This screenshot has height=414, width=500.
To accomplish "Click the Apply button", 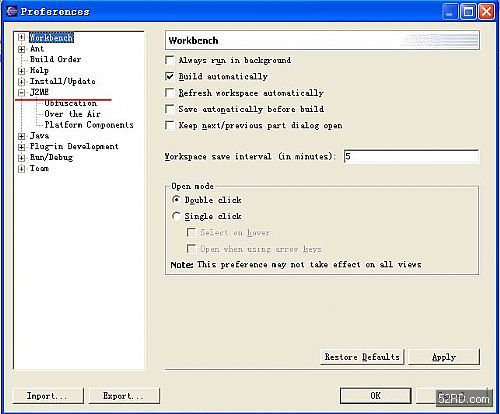I will [x=444, y=357].
